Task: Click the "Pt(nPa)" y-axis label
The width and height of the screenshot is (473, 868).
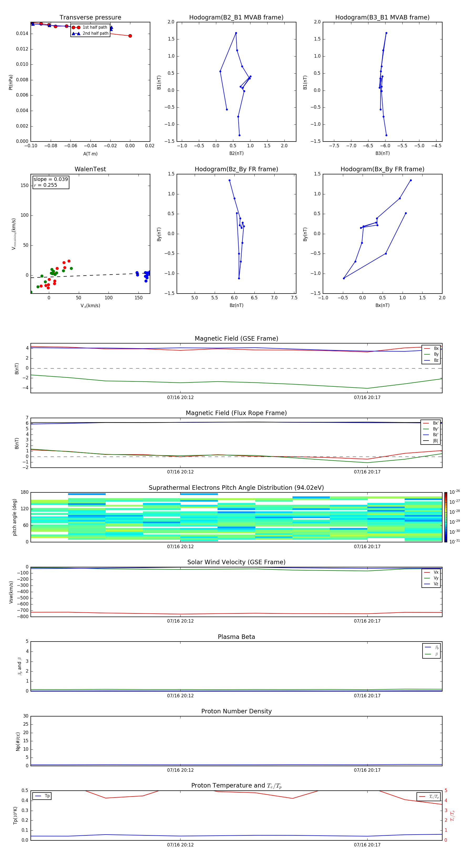Action: 11,82
